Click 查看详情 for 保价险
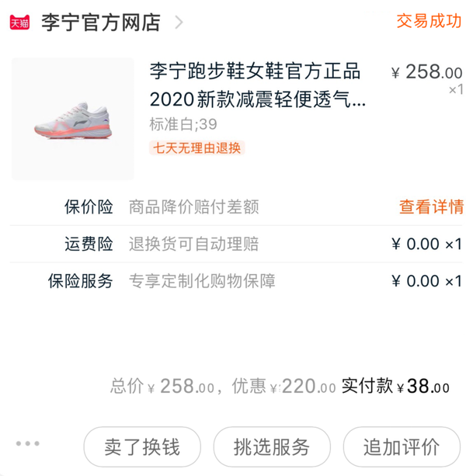Screen dimensions: 466x476 point(431,207)
